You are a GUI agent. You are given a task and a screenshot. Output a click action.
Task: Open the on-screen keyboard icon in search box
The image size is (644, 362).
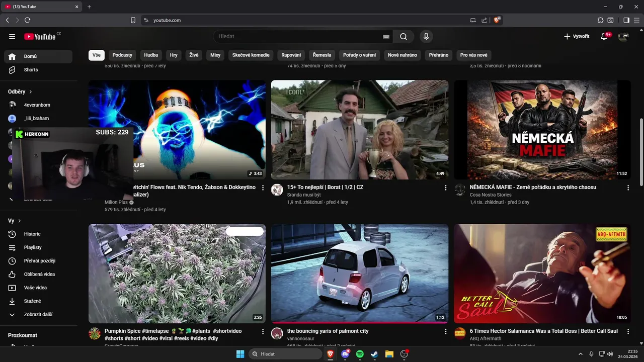[386, 36]
